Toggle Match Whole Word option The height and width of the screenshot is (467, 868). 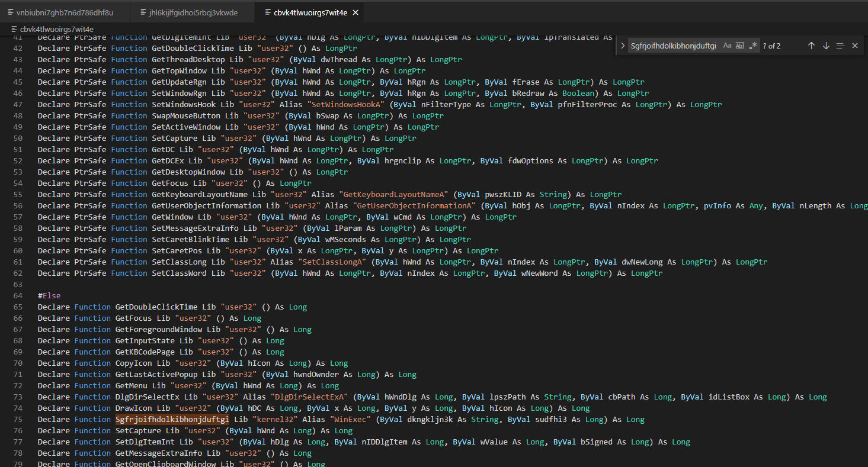739,46
